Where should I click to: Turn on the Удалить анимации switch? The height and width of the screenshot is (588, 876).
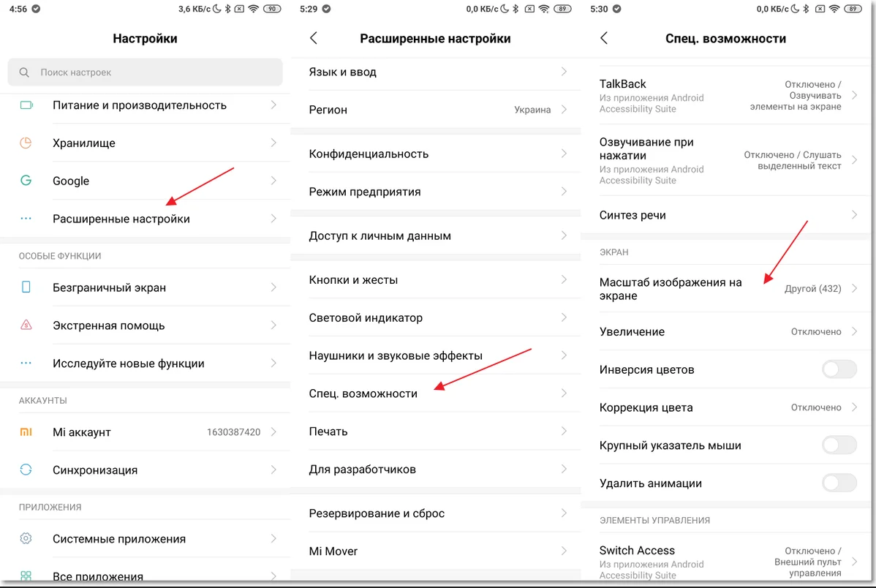pyautogui.click(x=839, y=483)
